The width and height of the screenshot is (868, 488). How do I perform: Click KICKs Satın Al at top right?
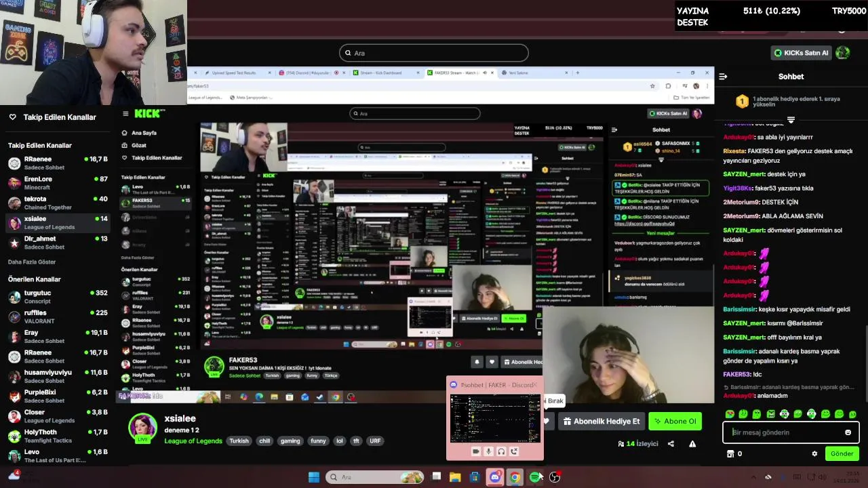click(801, 52)
